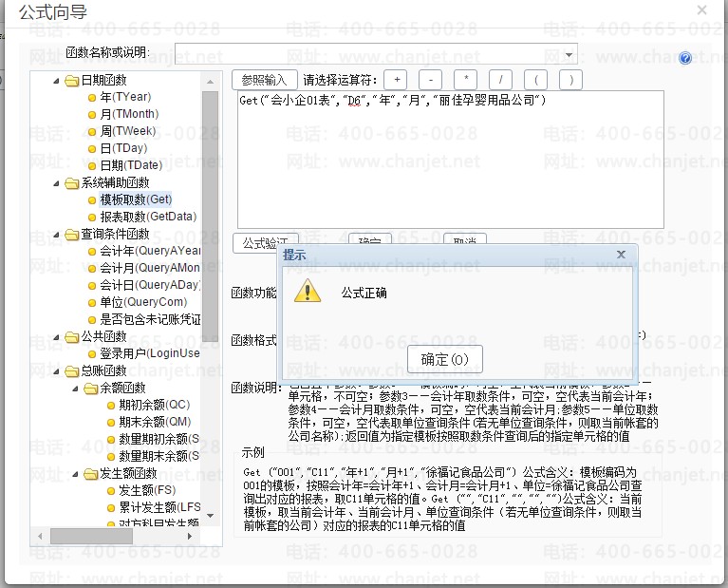Viewport: 728px width, 588px height.
Task: Click the tree horizontal scrollbar left arrow
Action: click(x=40, y=536)
